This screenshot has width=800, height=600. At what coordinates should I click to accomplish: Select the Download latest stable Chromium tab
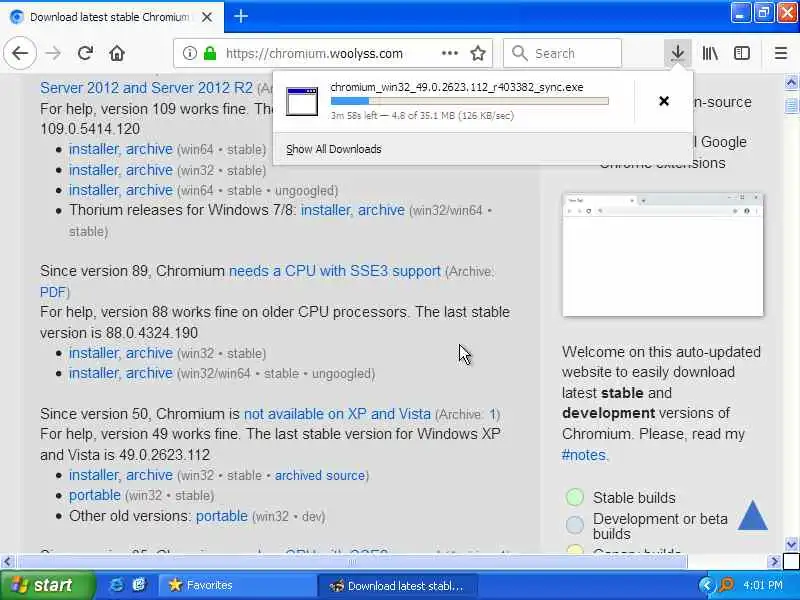click(x=112, y=17)
